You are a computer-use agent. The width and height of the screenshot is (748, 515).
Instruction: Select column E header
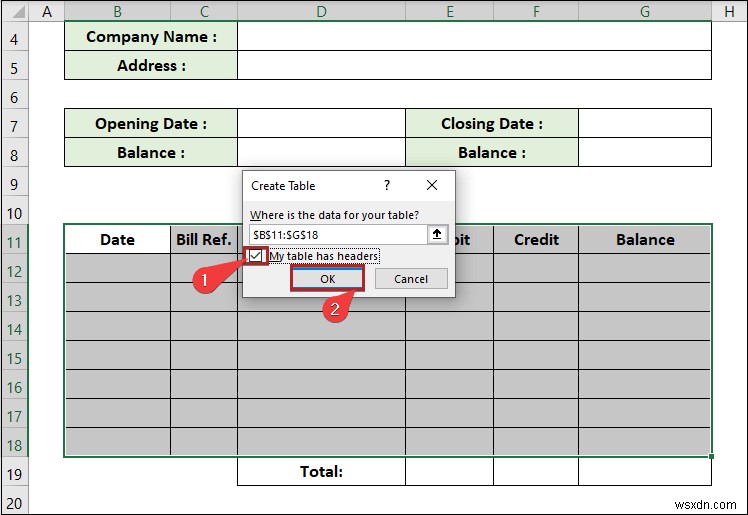click(449, 11)
